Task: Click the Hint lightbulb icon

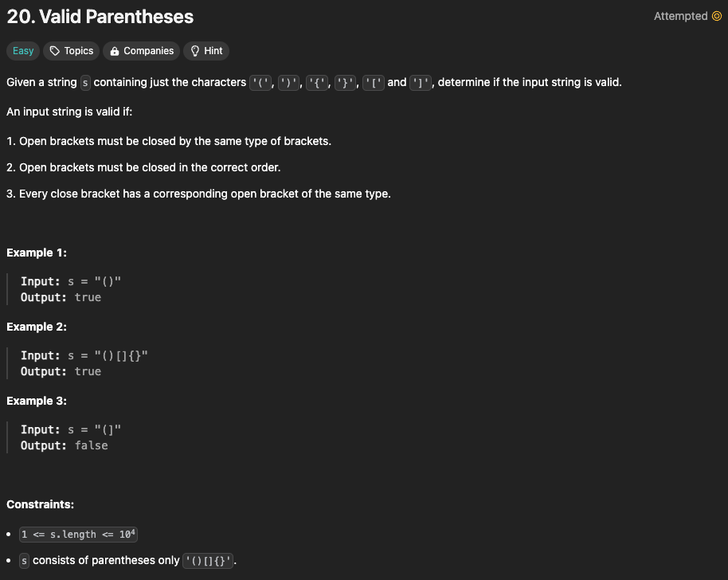Action: tap(195, 51)
